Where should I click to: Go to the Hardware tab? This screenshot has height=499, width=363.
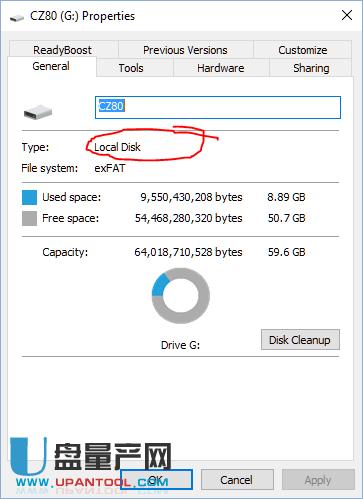click(221, 68)
